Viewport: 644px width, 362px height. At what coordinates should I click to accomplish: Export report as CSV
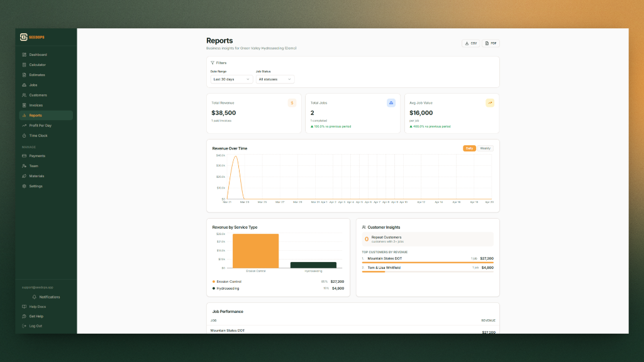coord(470,43)
